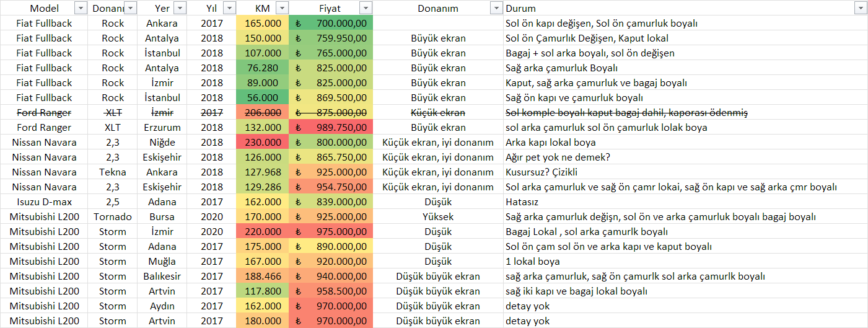Select the Yüksek equipment cell

438,216
